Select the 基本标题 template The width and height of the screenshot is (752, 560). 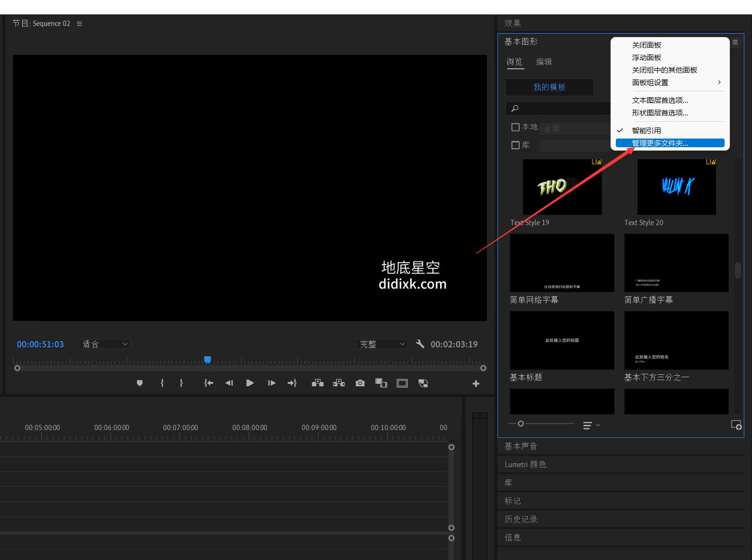[562, 340]
